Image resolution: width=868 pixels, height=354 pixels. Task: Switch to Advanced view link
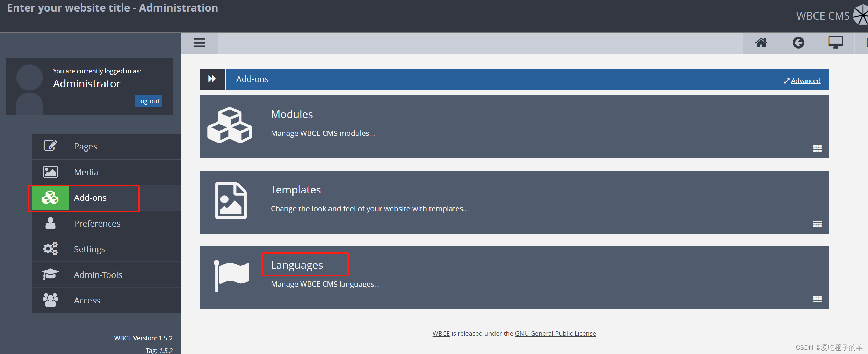tap(805, 81)
